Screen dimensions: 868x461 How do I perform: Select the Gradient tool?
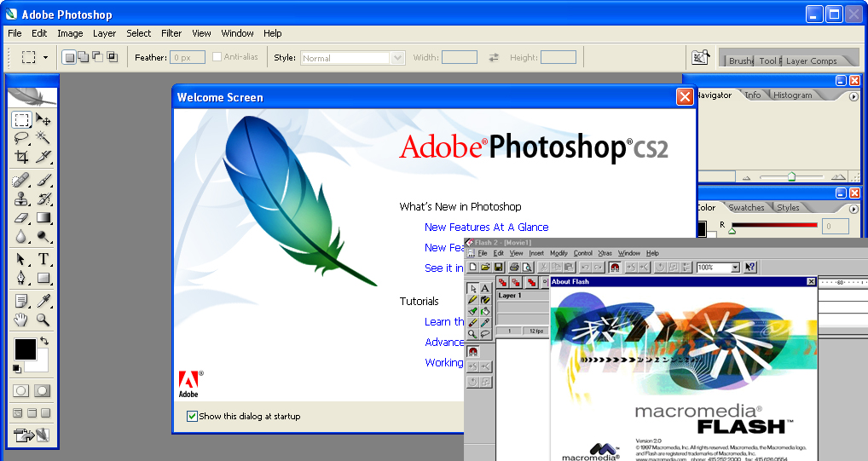[43, 217]
